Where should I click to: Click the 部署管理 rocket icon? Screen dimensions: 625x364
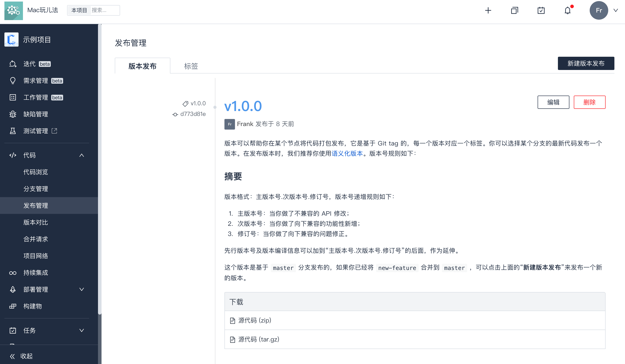click(13, 289)
